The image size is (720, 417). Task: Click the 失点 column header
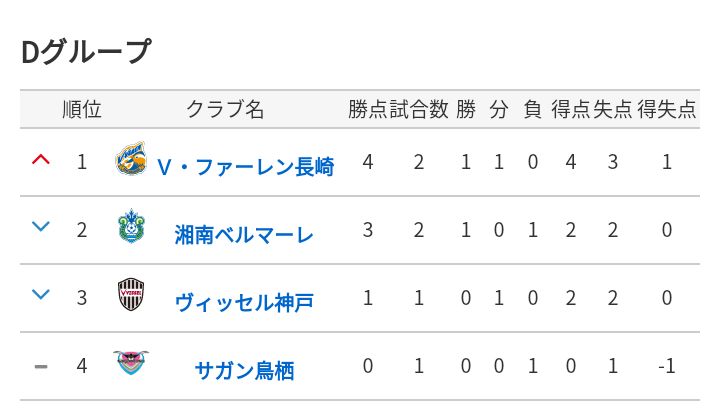pyautogui.click(x=613, y=110)
